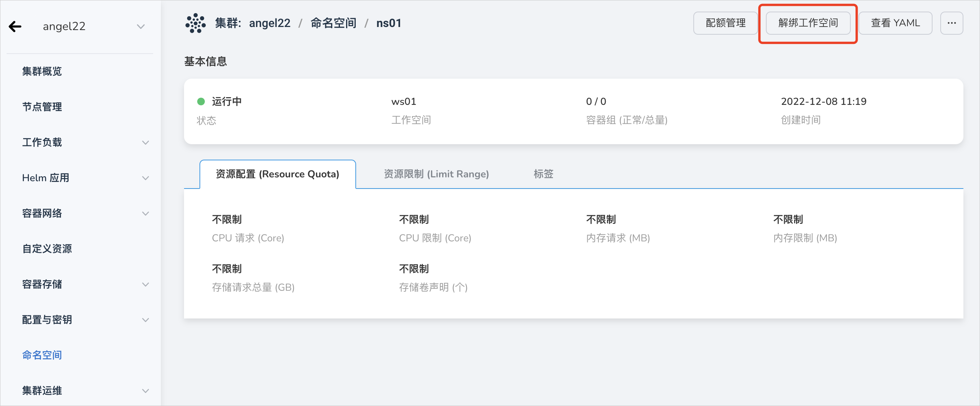Click 命名空间 in the breadcrumb

point(333,23)
